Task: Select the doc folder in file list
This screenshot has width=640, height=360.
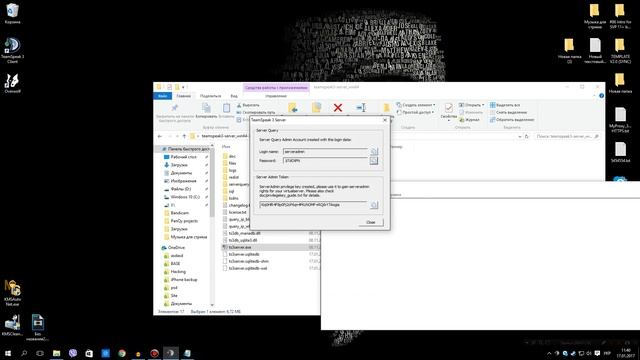Action: point(232,156)
